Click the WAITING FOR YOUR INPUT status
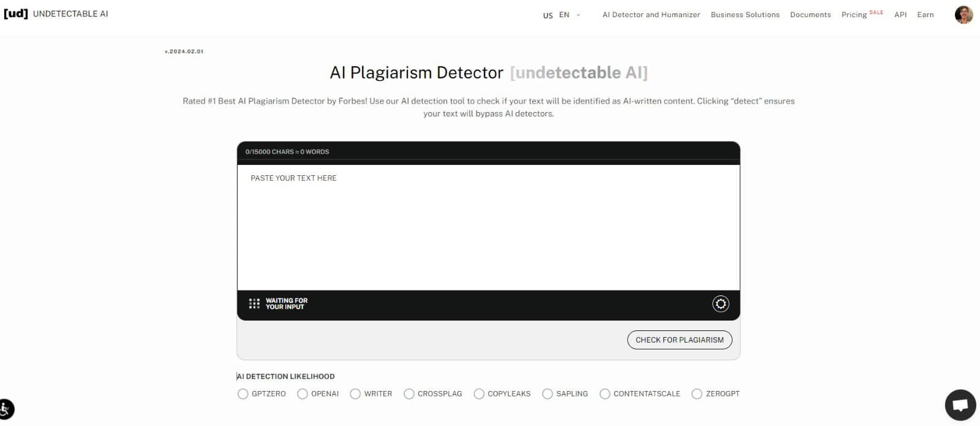This screenshot has height=426, width=980. coord(287,303)
